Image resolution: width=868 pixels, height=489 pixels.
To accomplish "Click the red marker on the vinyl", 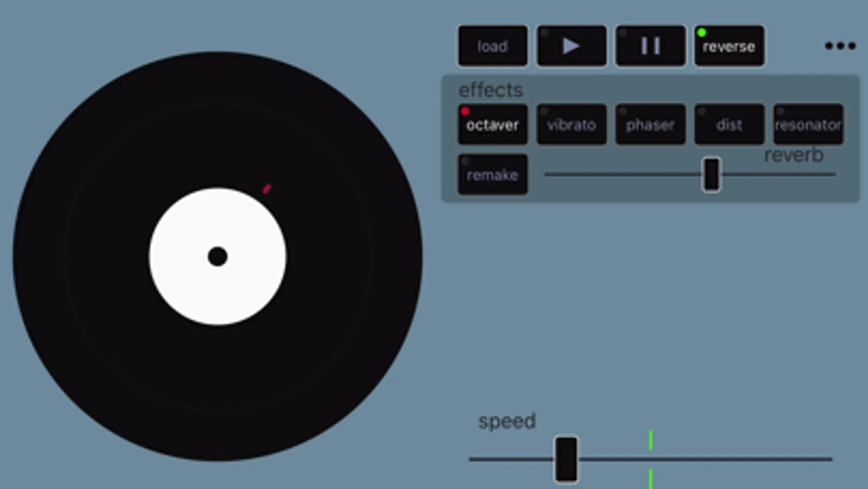I will point(267,189).
